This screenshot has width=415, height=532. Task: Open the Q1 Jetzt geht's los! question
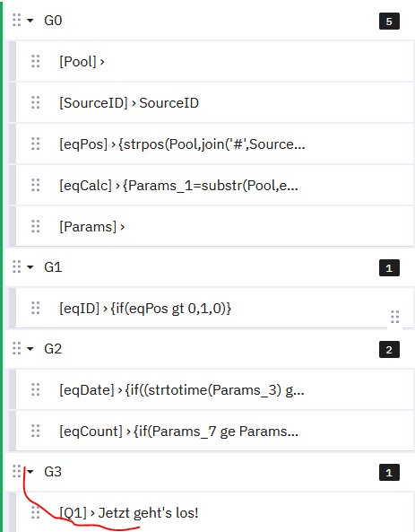(129, 512)
